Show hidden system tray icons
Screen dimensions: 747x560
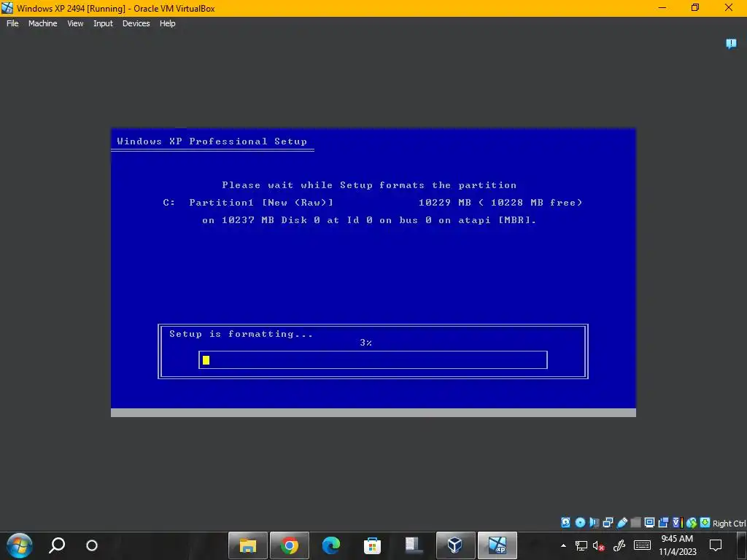click(563, 545)
